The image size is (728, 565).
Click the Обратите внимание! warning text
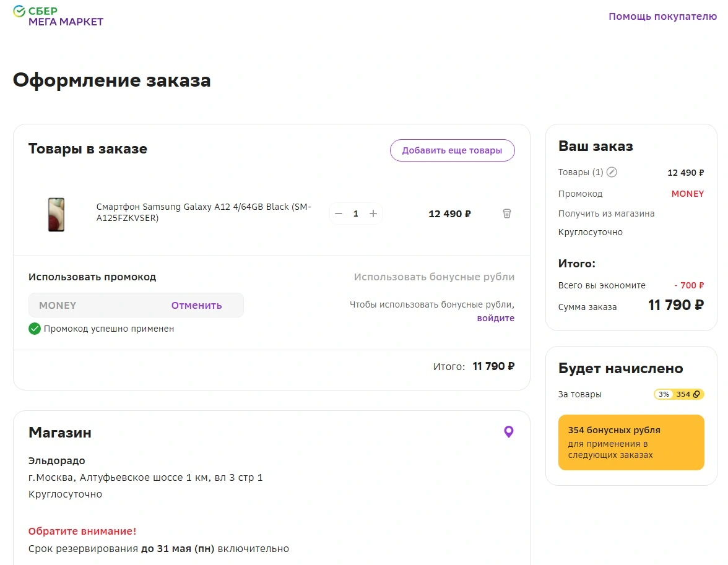tap(82, 531)
